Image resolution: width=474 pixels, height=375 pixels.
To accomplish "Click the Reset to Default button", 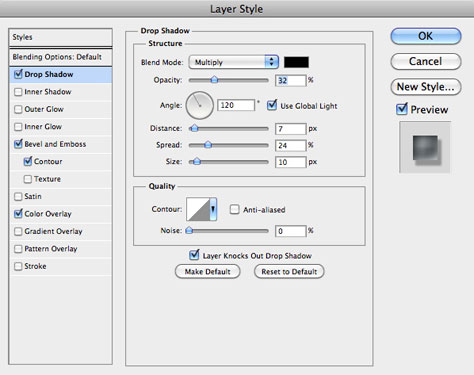I will coord(289,271).
